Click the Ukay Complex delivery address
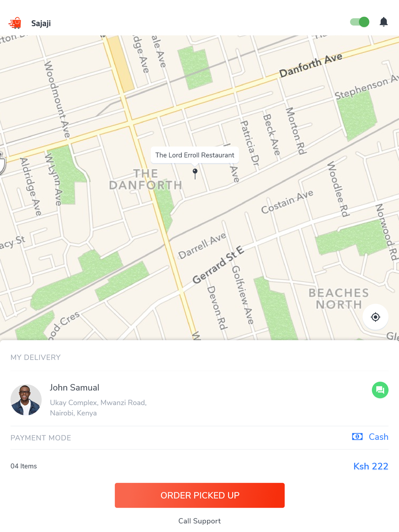 98,408
